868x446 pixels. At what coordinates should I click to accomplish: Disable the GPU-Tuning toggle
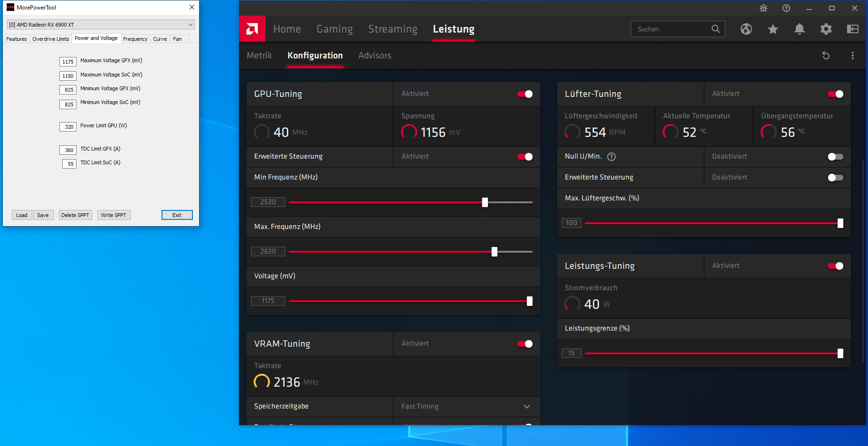point(525,94)
